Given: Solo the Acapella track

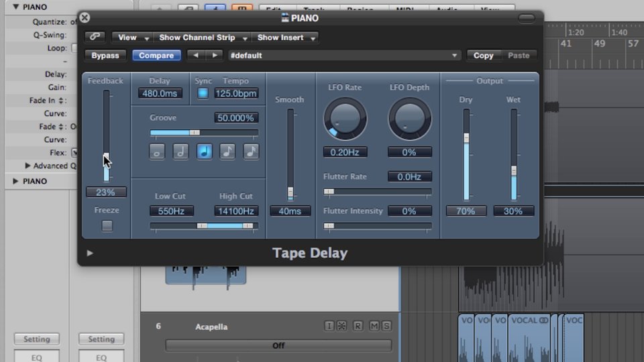Looking at the screenshot, I should point(386,326).
